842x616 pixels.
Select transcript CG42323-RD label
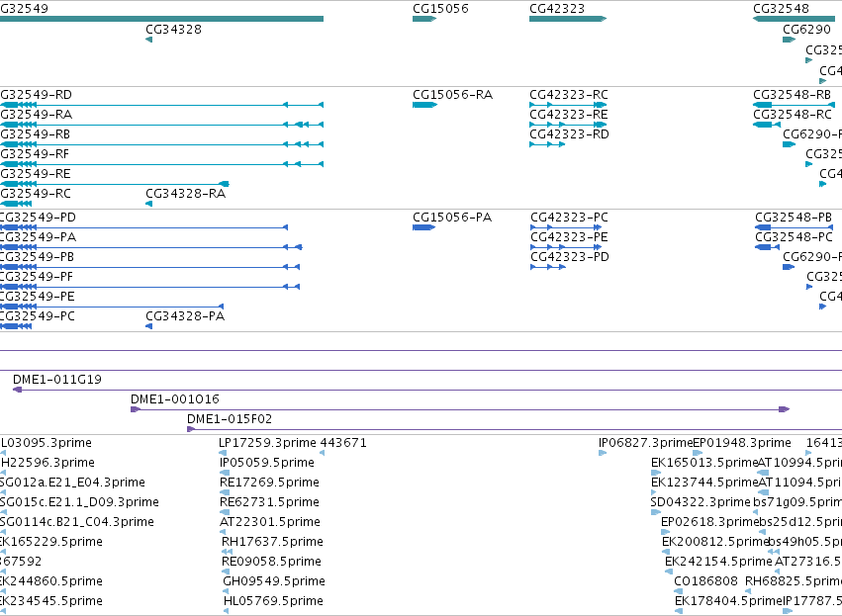(x=569, y=134)
